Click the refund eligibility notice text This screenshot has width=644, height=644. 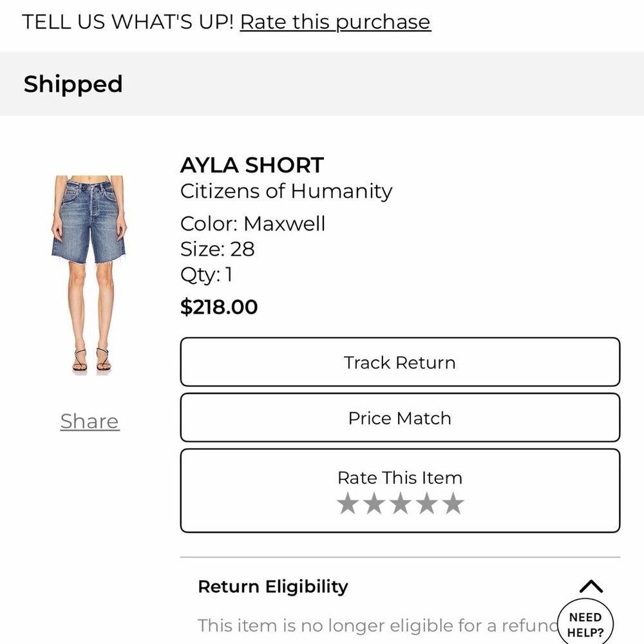[x=378, y=626]
